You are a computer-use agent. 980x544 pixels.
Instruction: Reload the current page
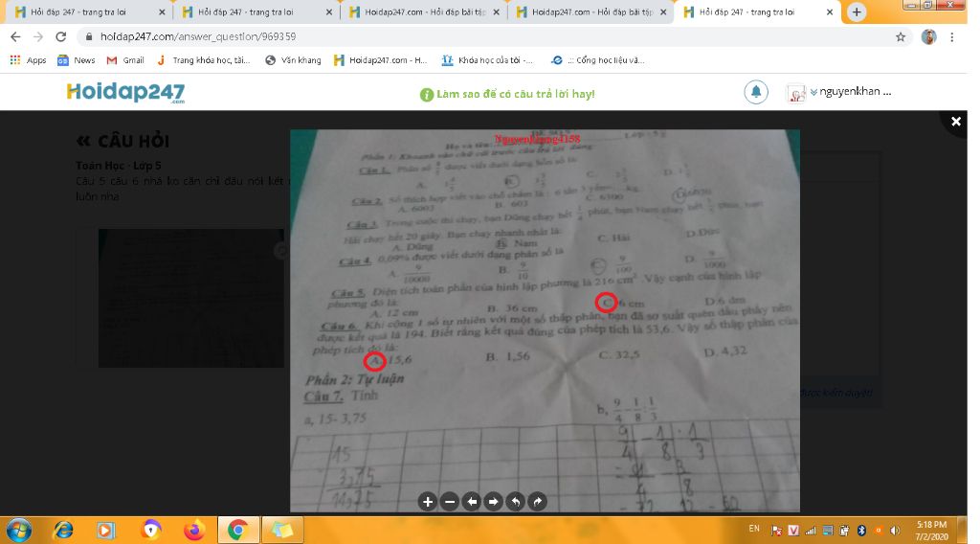pyautogui.click(x=60, y=37)
